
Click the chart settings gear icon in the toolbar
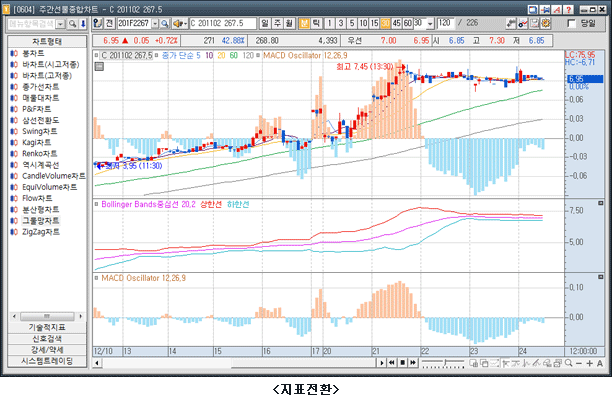click(x=546, y=23)
